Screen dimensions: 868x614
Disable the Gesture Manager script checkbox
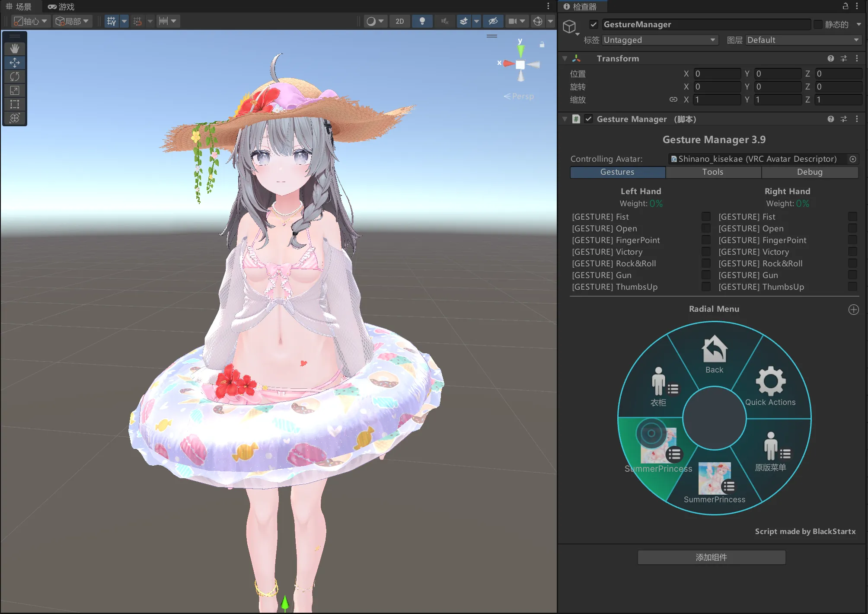[x=588, y=119]
